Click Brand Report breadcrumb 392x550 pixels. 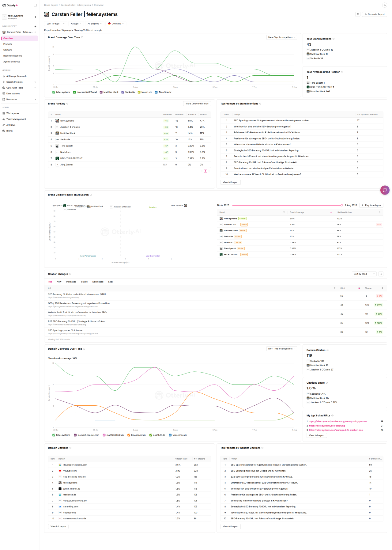click(x=51, y=5)
